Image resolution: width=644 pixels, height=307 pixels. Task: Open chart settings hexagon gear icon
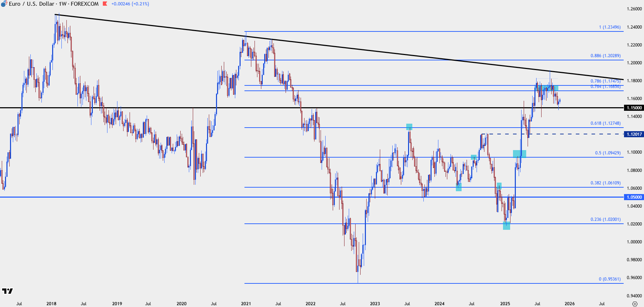[635, 304]
